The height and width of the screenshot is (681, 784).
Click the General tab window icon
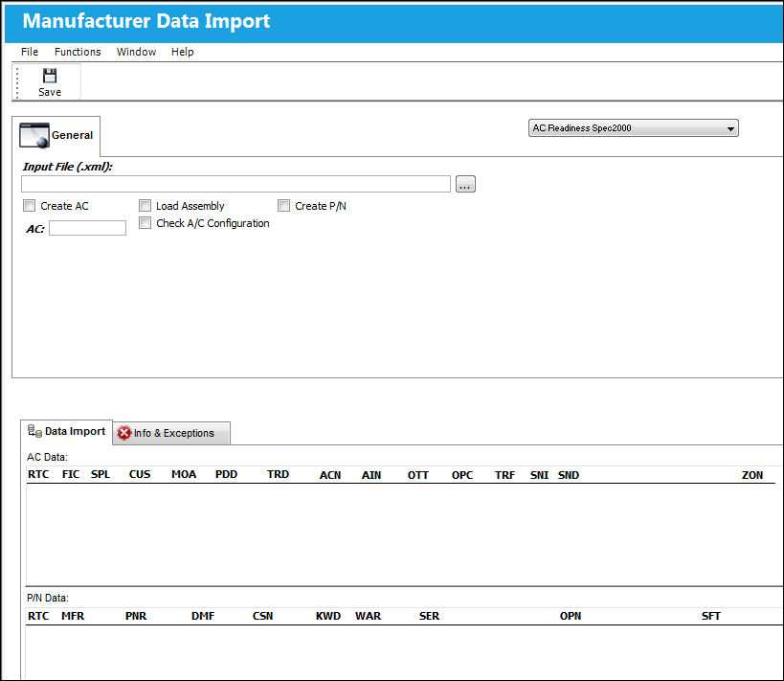click(34, 135)
